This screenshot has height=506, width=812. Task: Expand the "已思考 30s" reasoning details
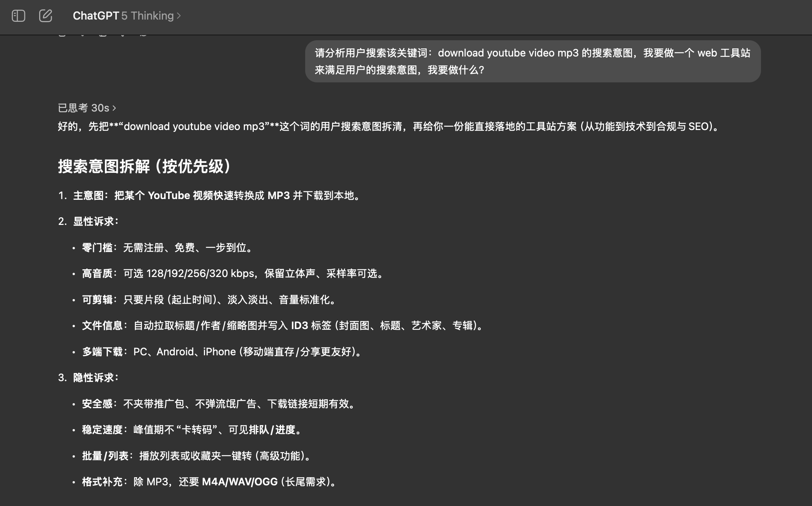point(87,108)
